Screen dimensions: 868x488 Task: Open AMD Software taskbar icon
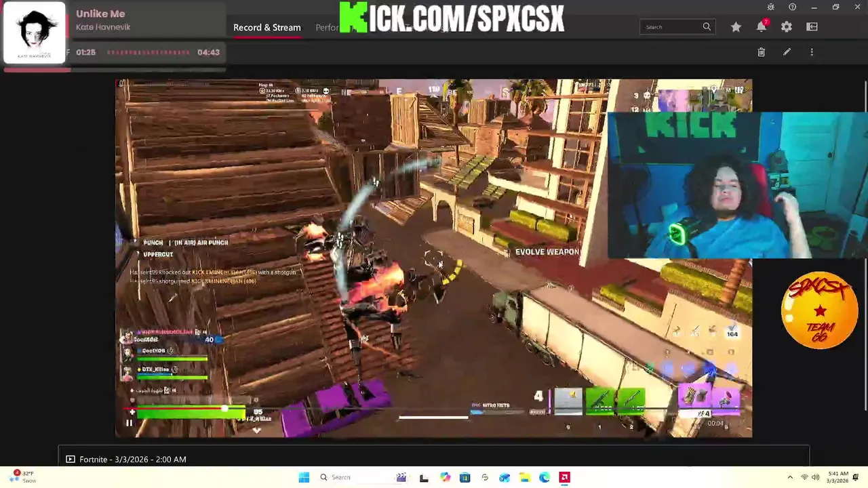pos(564,477)
